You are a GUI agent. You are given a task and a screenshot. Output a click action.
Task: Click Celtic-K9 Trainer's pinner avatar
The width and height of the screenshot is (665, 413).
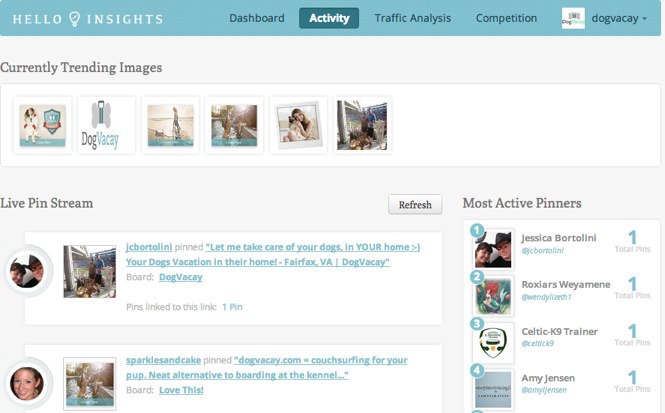click(493, 342)
